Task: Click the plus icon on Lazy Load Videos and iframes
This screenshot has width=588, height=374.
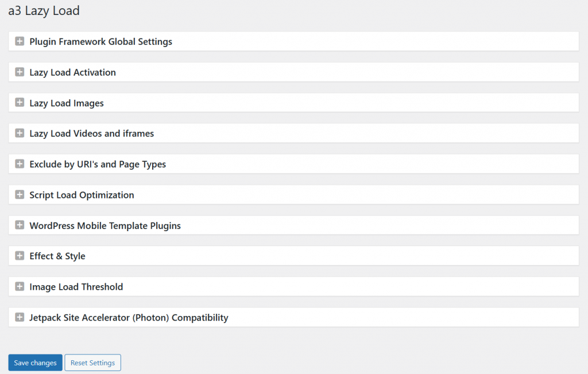Action: tap(20, 133)
